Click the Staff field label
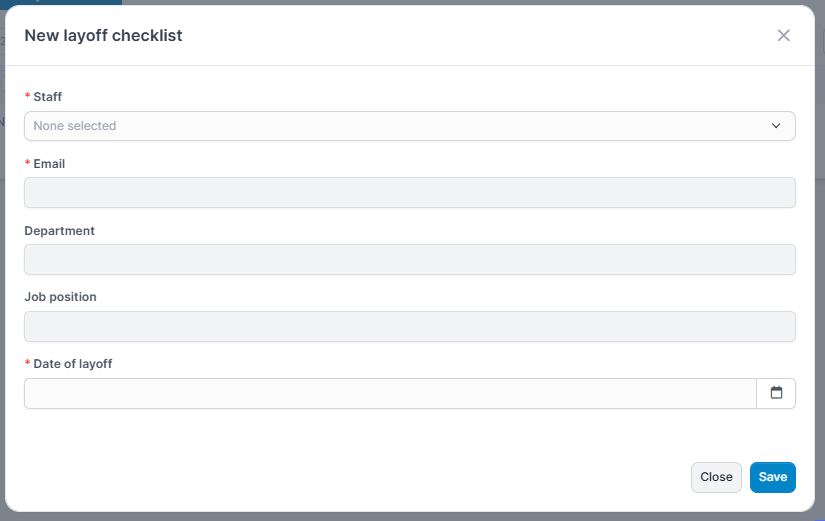 tap(48, 97)
